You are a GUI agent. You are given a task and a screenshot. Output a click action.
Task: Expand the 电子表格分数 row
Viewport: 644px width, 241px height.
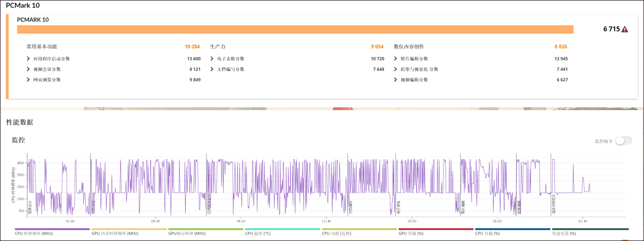pyautogui.click(x=212, y=59)
